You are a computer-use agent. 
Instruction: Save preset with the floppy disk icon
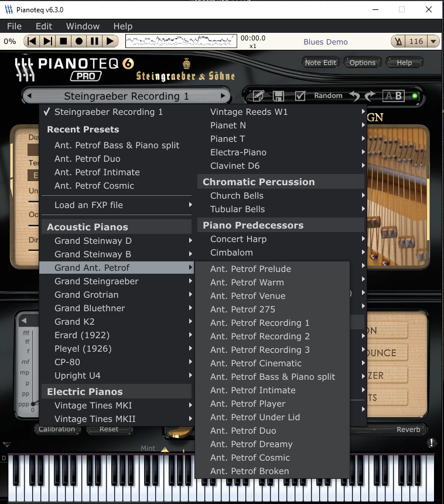pos(279,96)
